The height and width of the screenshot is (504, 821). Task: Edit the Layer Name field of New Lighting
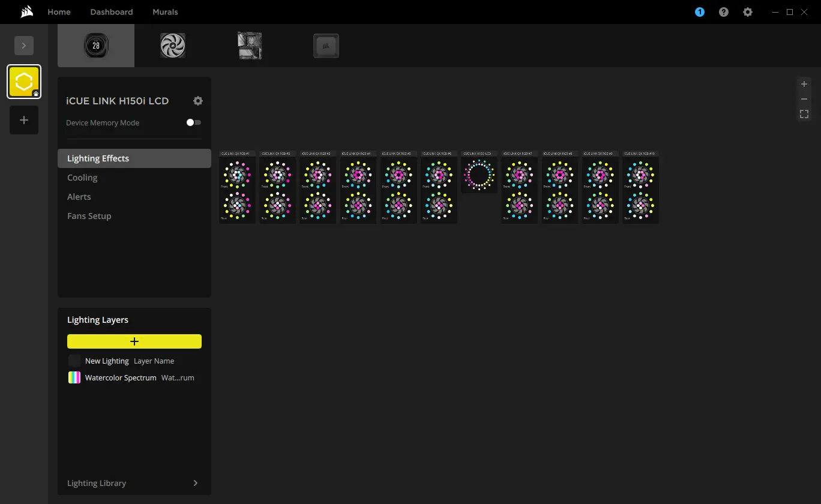click(154, 361)
